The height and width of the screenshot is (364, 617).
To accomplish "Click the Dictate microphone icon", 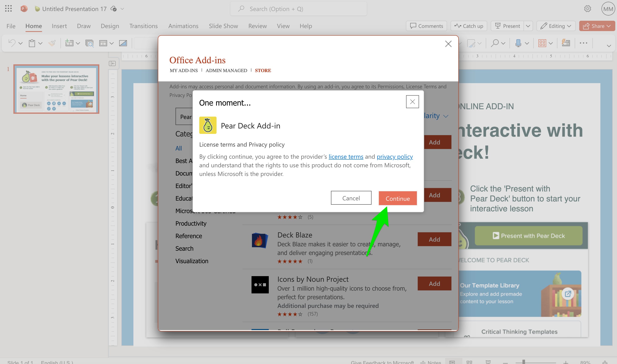I will tap(518, 43).
